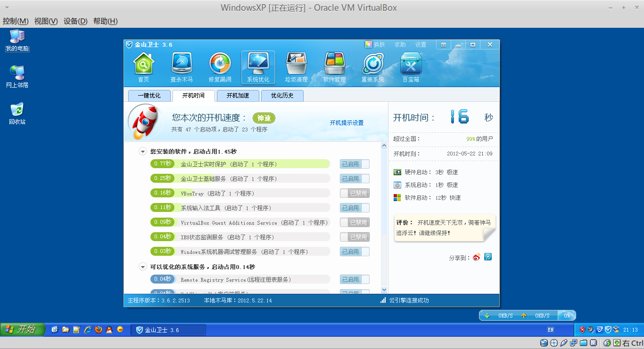
Task: Click VirtualBox USB status icon
Action: pyautogui.click(x=564, y=343)
